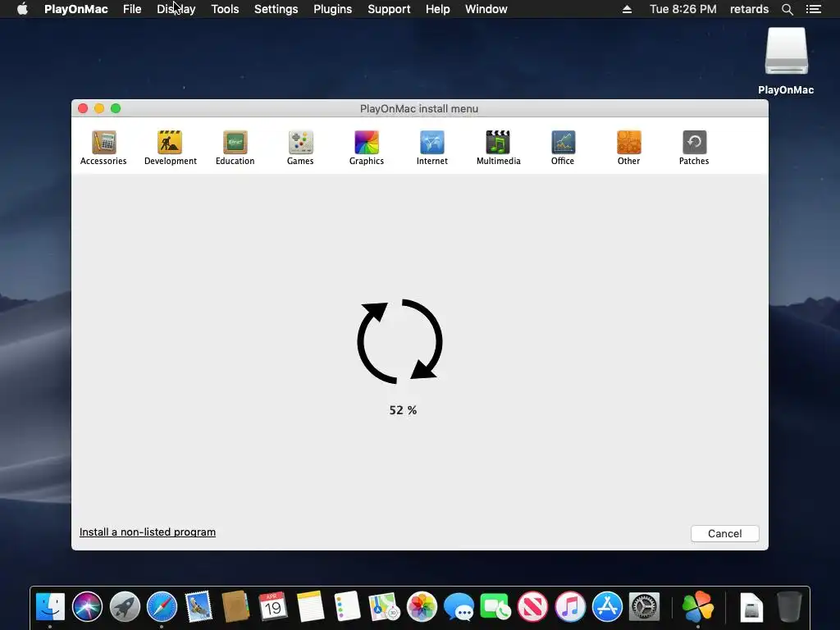Viewport: 840px width, 630px height.
Task: Open the Development category
Action: click(x=171, y=148)
